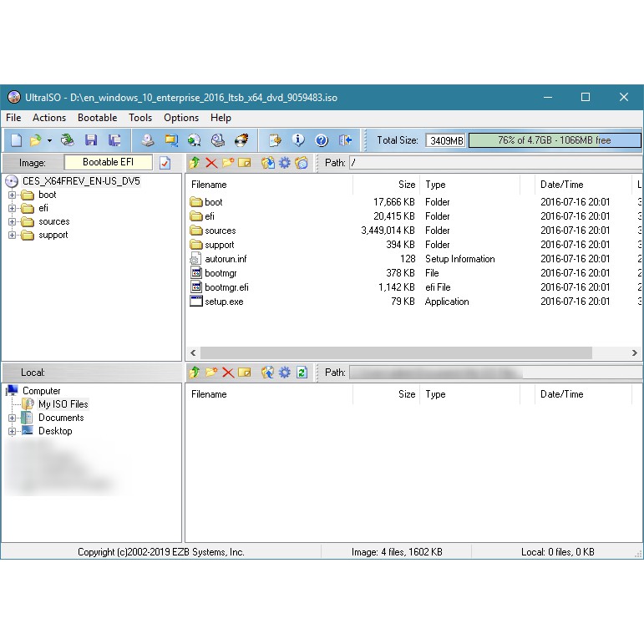Click the Save floppy disk icon
Viewport: 644px width, 644px height.
click(x=91, y=140)
